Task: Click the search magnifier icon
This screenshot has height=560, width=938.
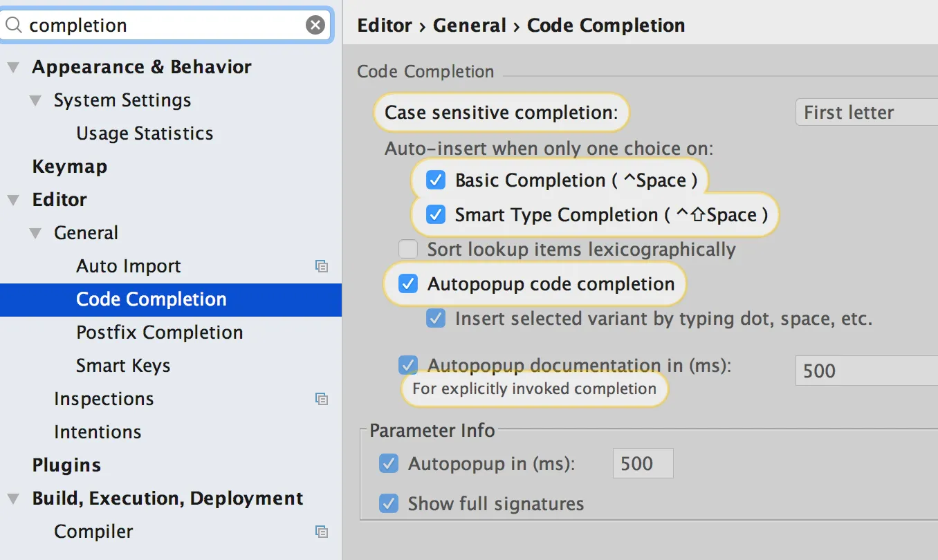Action: 14,26
